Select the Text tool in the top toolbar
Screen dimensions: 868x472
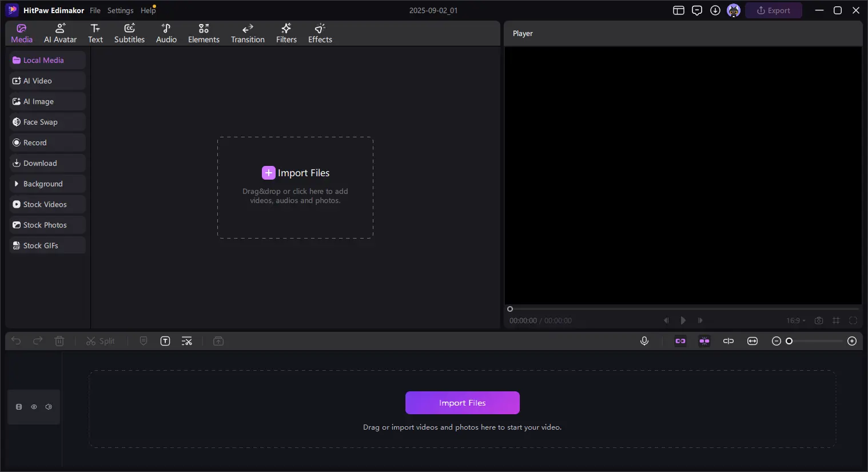point(95,33)
